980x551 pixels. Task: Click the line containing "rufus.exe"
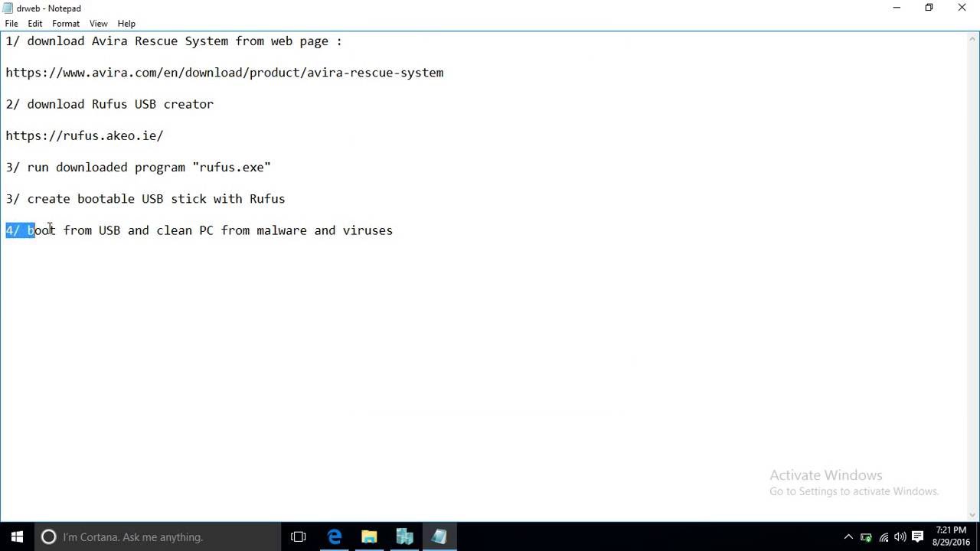click(x=139, y=167)
